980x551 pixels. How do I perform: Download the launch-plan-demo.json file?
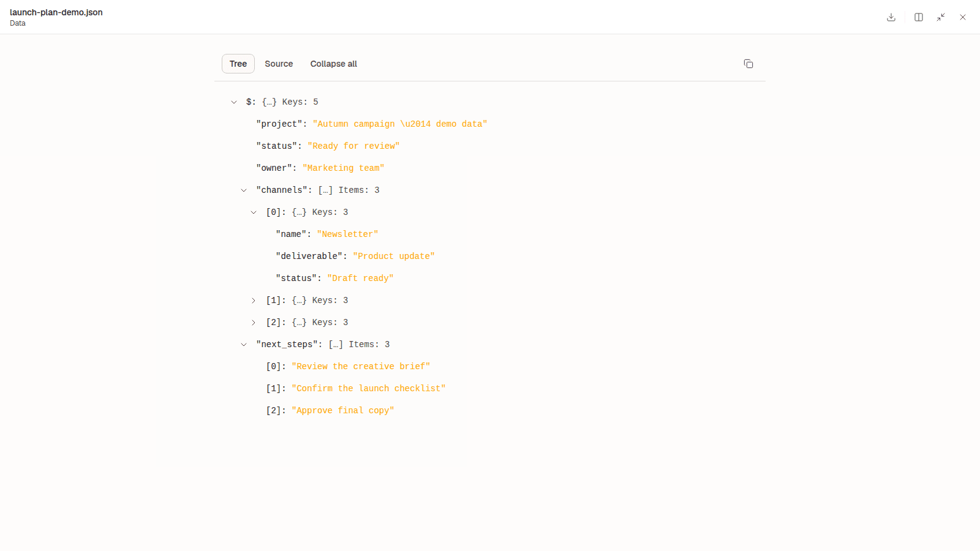[x=891, y=17]
